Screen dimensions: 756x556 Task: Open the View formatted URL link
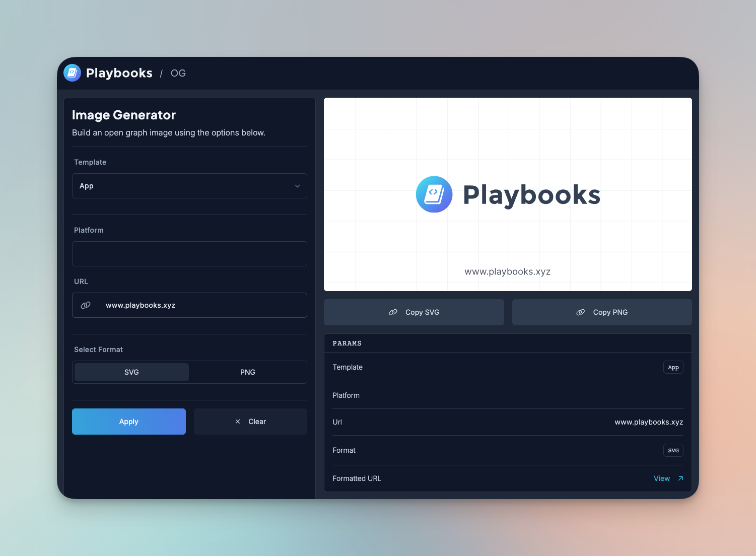coord(662,478)
